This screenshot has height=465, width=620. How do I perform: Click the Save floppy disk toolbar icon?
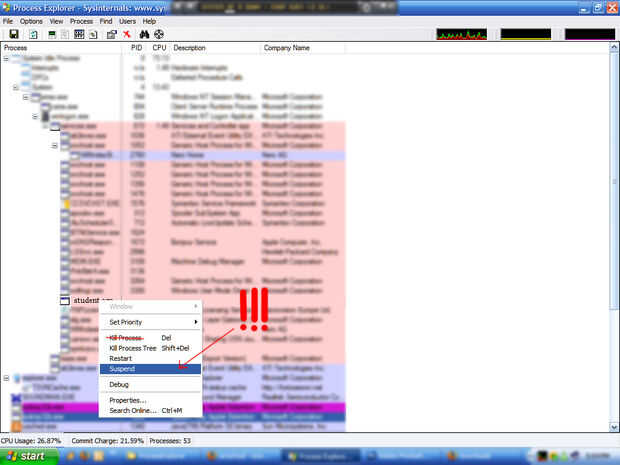(x=14, y=34)
